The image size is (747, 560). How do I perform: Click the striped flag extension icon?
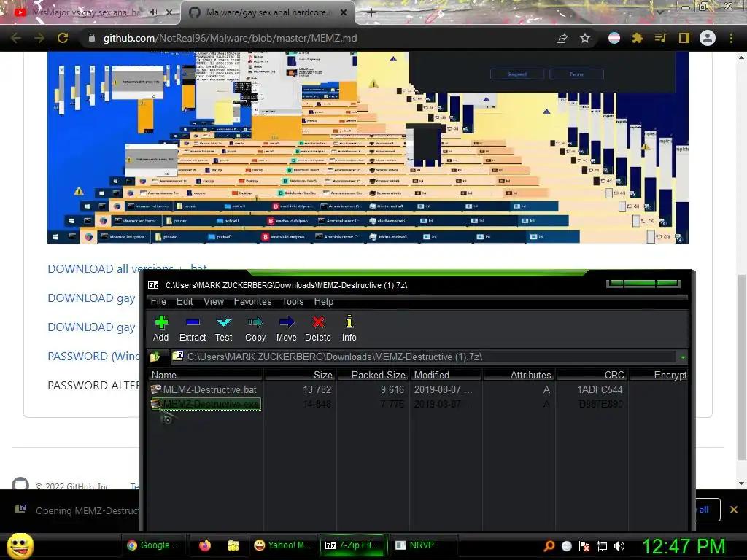(x=614, y=38)
